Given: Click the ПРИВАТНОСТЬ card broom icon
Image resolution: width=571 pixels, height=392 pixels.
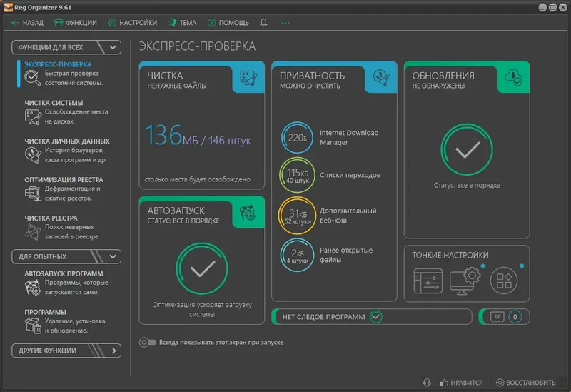Looking at the screenshot, I should tap(381, 78).
